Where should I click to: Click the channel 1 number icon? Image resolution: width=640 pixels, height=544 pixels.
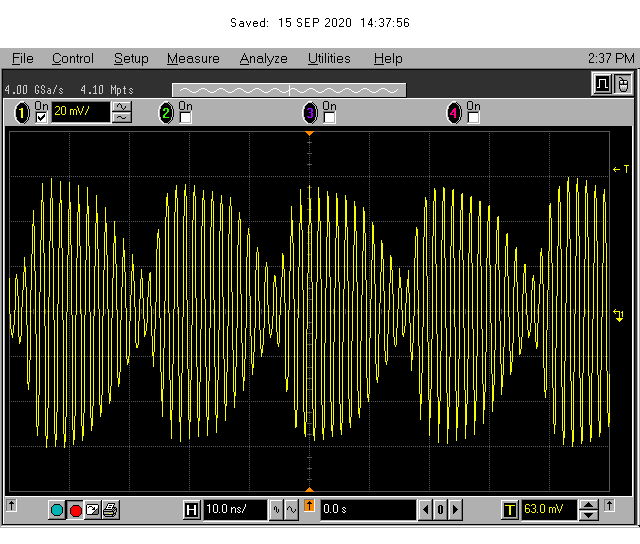(x=21, y=113)
